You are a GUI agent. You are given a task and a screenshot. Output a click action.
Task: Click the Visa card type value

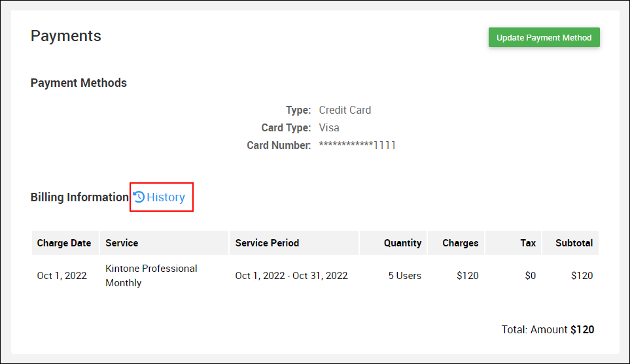click(329, 127)
